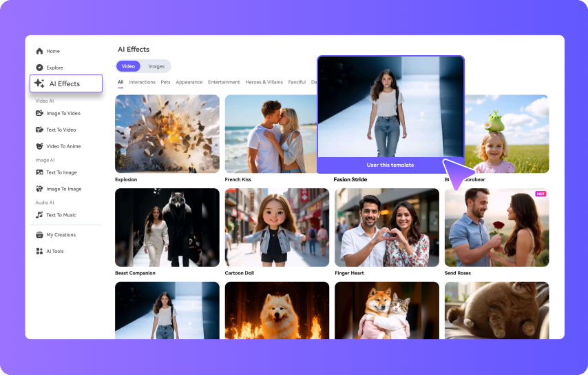The width and height of the screenshot is (588, 375).
Task: Open AI Tools in the sidebar
Action: [x=55, y=251]
